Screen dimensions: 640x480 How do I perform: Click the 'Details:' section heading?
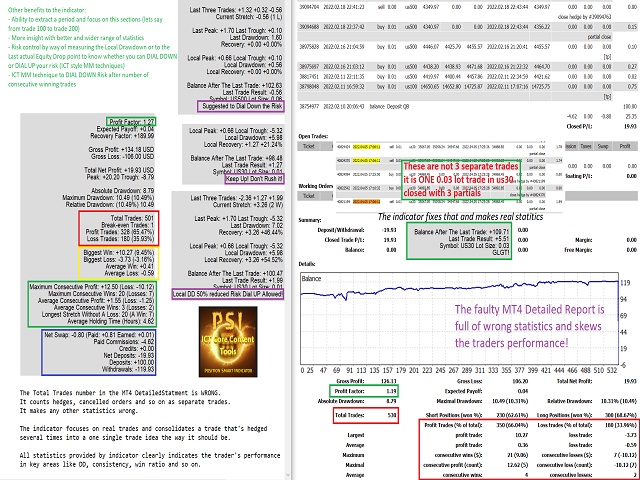307,264
